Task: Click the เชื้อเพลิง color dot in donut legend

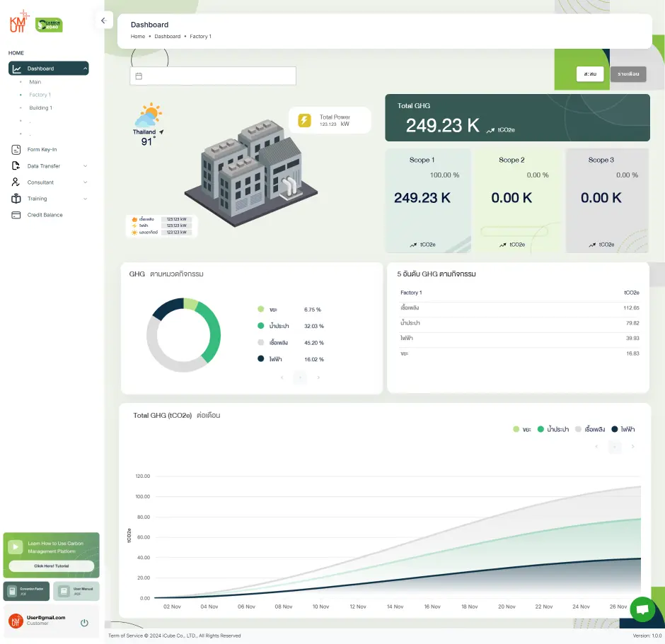Action: point(261,342)
